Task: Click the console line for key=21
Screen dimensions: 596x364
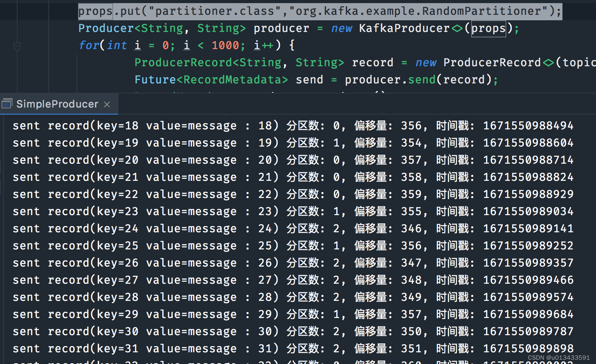Action: 293,177
